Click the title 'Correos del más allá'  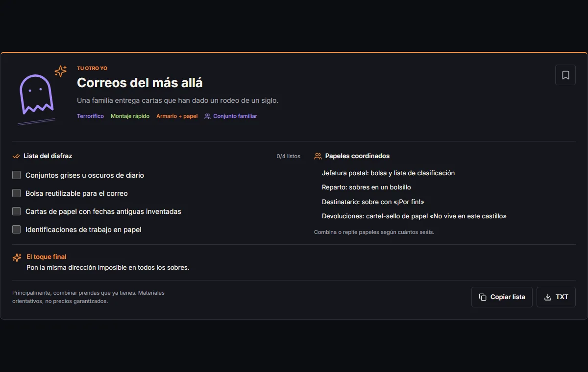click(x=140, y=83)
